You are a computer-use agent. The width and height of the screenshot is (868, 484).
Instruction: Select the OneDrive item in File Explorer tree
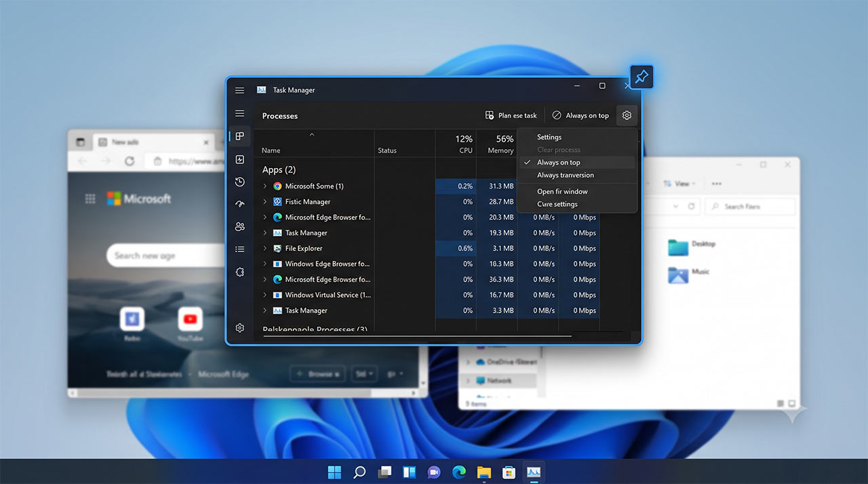505,362
